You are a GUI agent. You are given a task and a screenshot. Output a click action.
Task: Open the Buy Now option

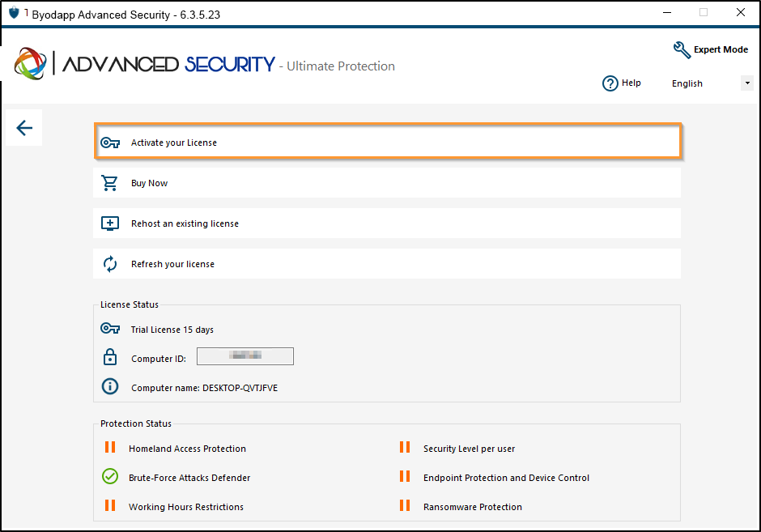click(x=387, y=183)
